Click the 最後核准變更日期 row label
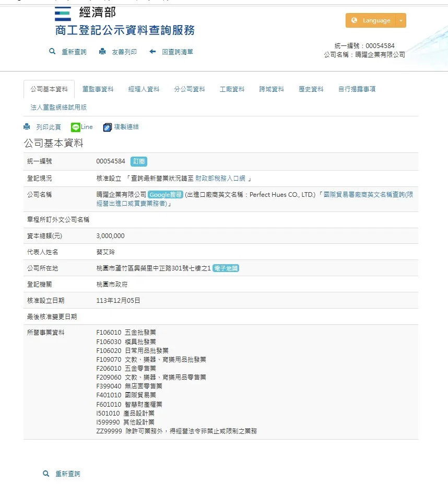 coord(52,317)
